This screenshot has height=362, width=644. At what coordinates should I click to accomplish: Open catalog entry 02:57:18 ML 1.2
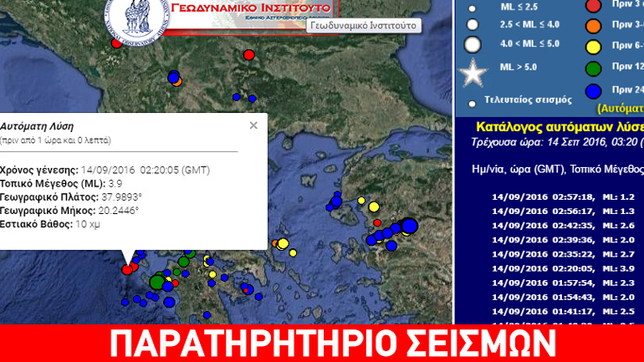tap(563, 197)
